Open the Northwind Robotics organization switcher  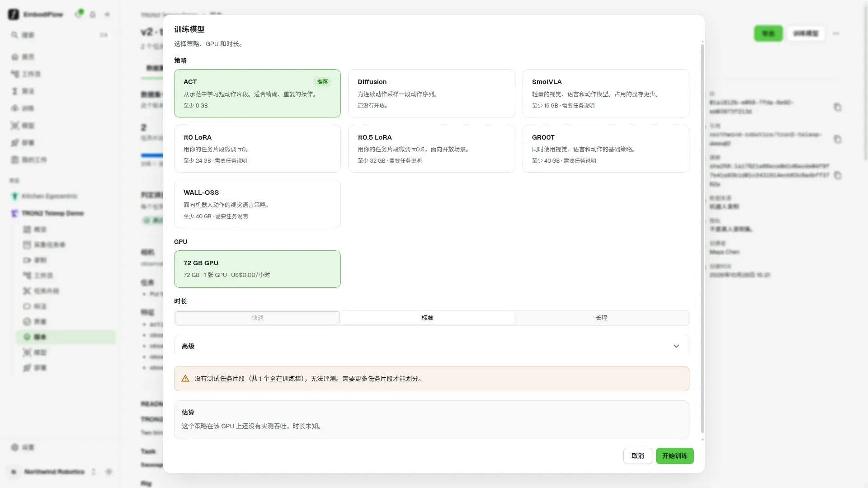coord(53,472)
